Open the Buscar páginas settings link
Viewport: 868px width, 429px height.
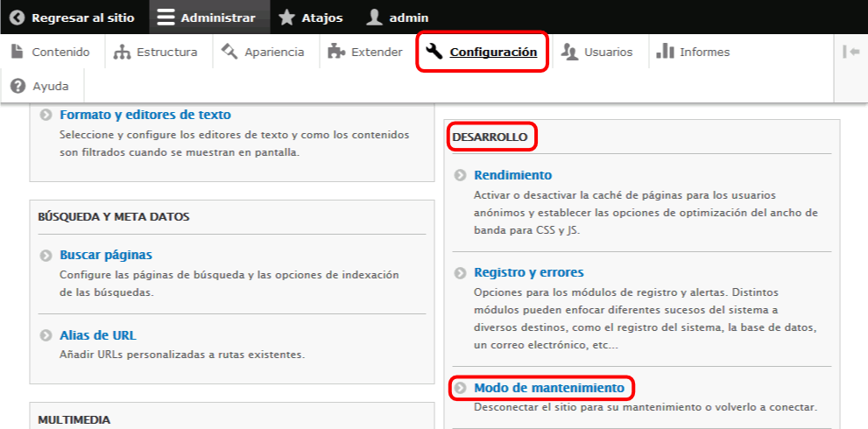(x=106, y=255)
